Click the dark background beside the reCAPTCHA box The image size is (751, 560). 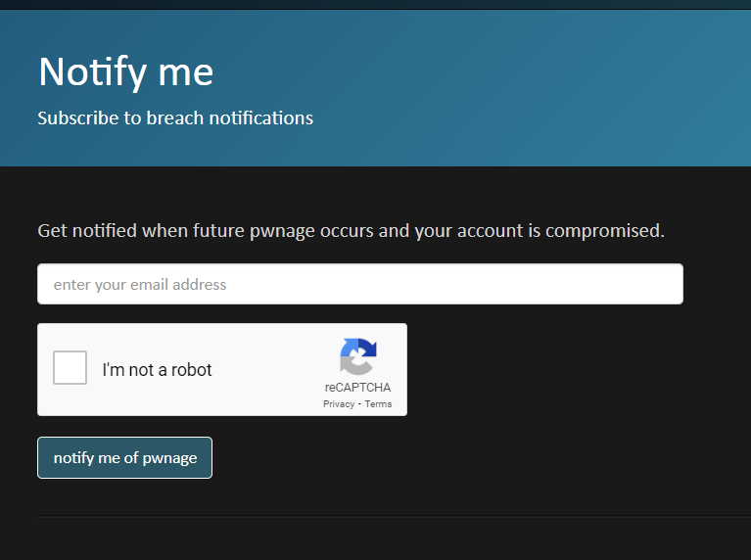coord(575,369)
